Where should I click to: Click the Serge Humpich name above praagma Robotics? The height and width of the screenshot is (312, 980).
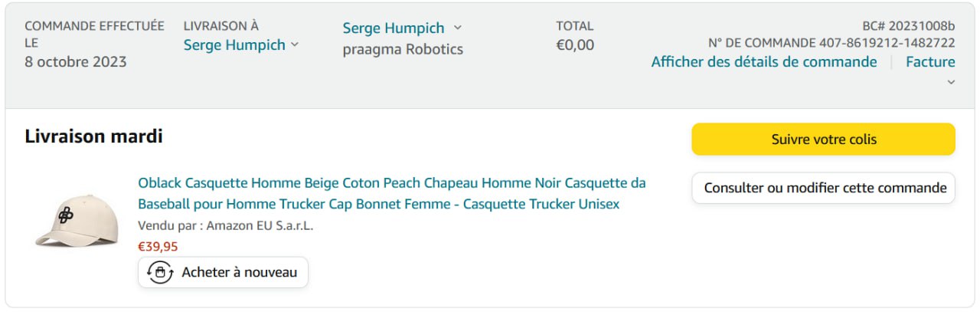pyautogui.click(x=393, y=28)
